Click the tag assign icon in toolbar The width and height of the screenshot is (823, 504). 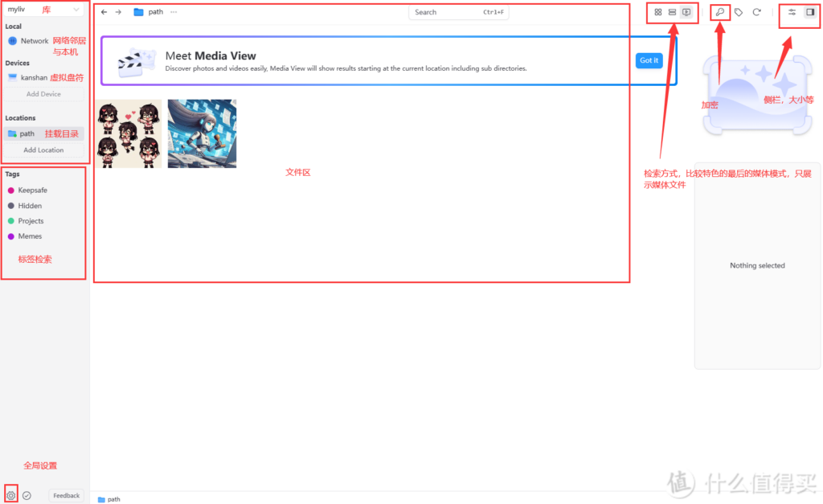tap(739, 12)
